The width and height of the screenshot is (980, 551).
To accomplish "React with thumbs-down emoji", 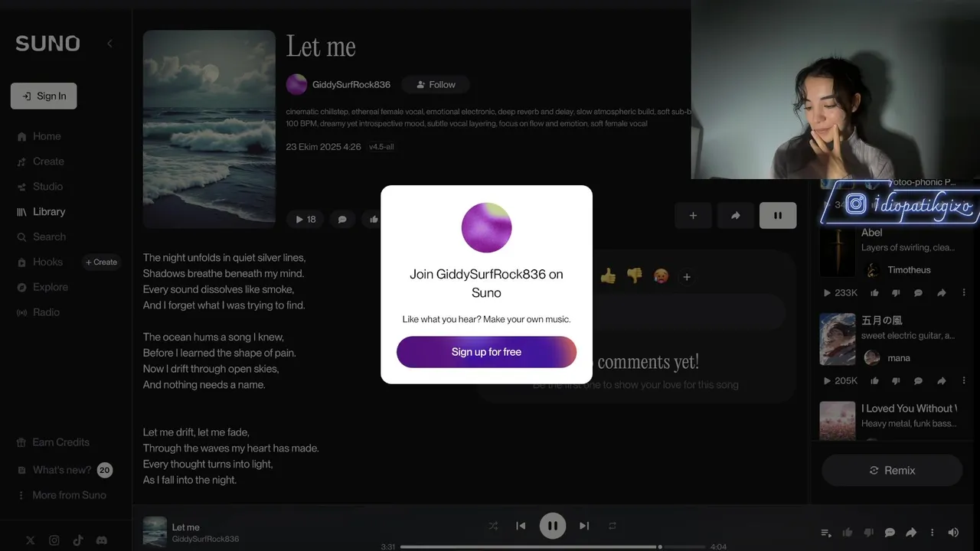I will 634,276.
